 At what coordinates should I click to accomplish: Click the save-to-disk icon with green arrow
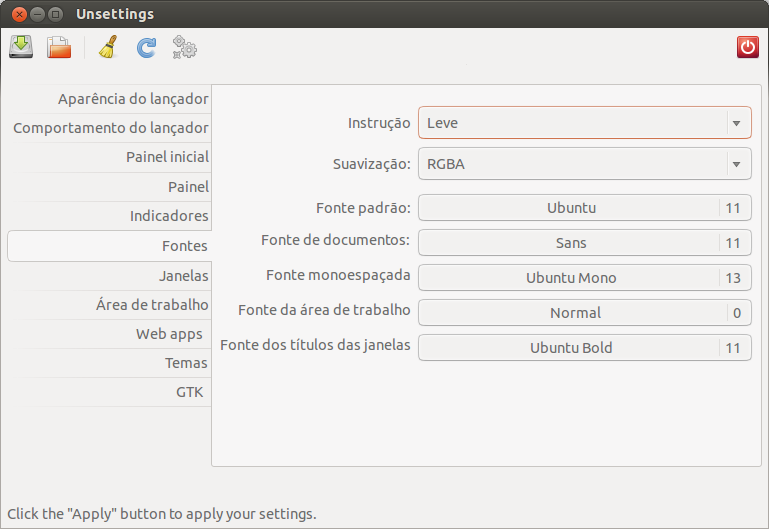(21, 47)
